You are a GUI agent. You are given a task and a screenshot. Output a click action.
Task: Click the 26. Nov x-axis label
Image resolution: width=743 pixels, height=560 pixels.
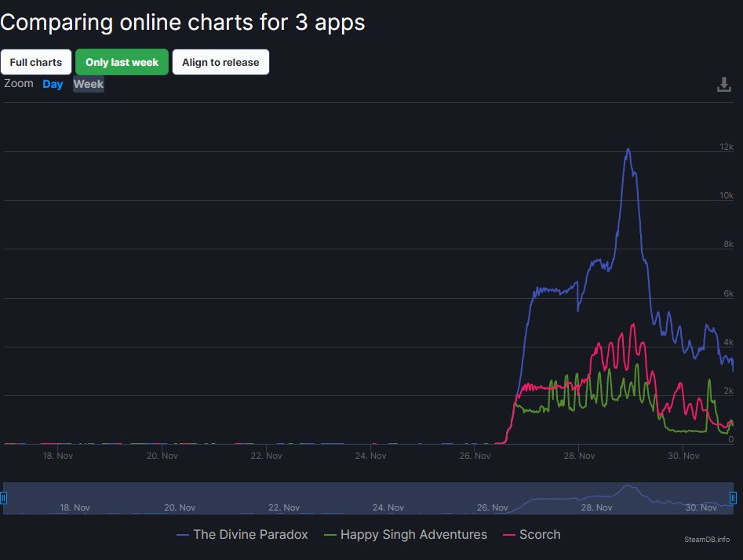tap(475, 456)
